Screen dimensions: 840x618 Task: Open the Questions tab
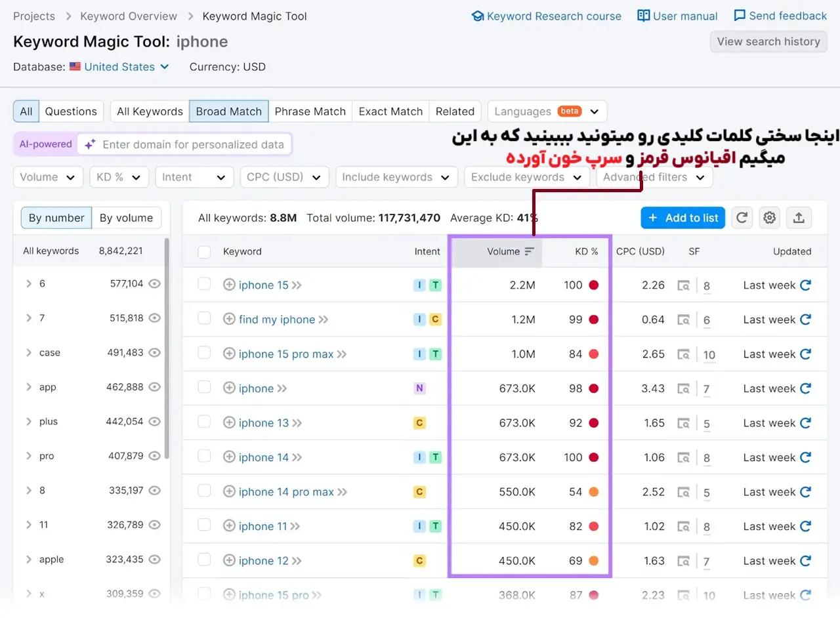[x=71, y=111]
